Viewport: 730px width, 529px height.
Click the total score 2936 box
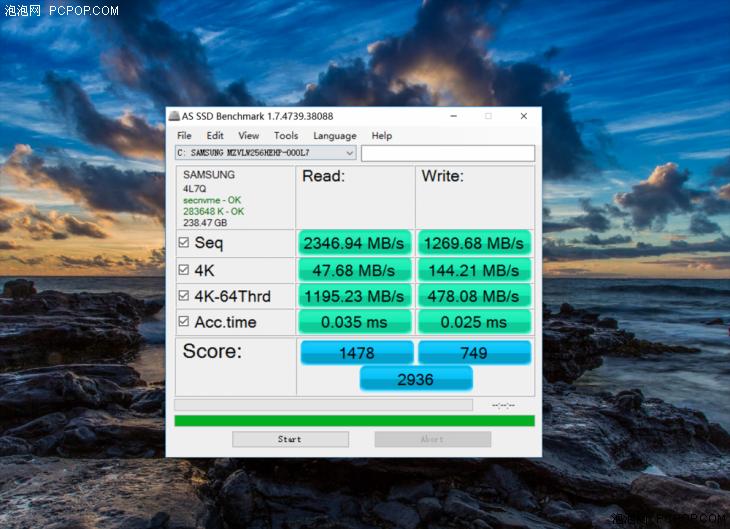tap(415, 378)
